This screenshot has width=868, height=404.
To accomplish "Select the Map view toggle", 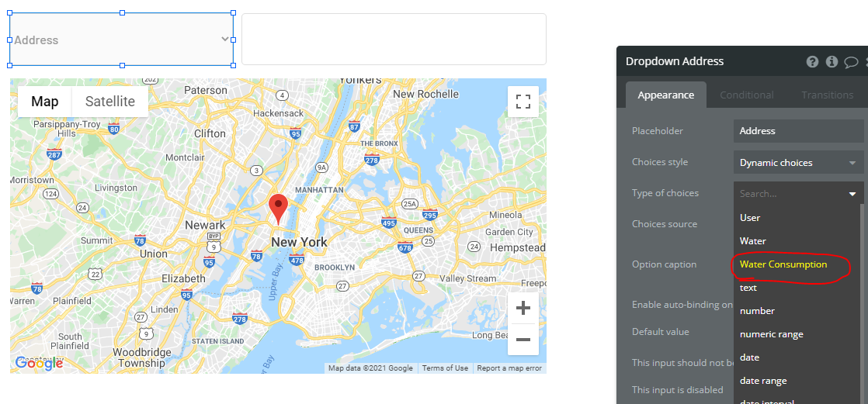I will 45,102.
